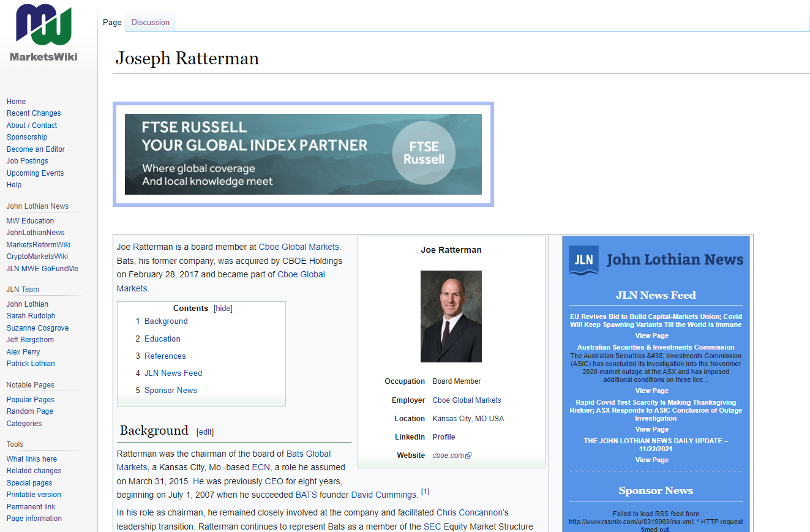Open Rapid Covid Test Scarcity headline

point(656,410)
